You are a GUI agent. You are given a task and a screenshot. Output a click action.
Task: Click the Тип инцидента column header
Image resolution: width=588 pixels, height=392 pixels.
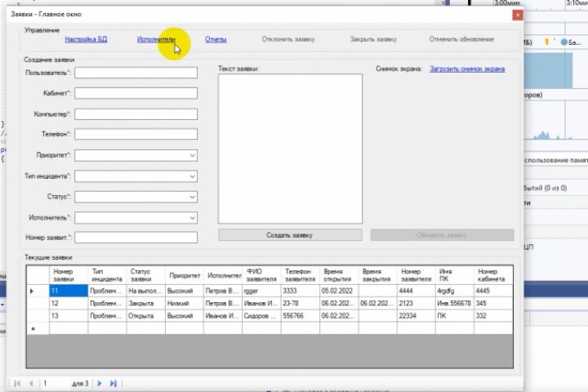click(x=107, y=275)
